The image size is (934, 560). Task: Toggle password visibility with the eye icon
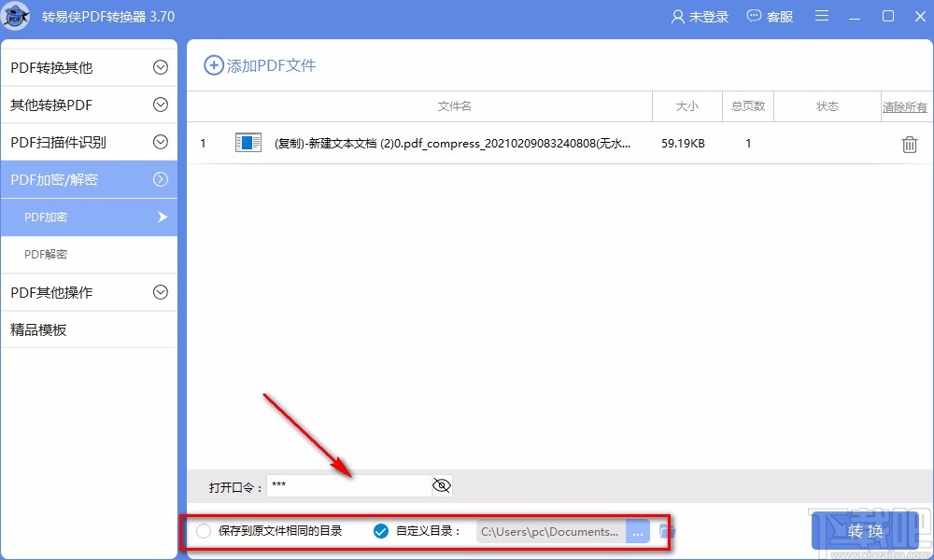coord(440,485)
